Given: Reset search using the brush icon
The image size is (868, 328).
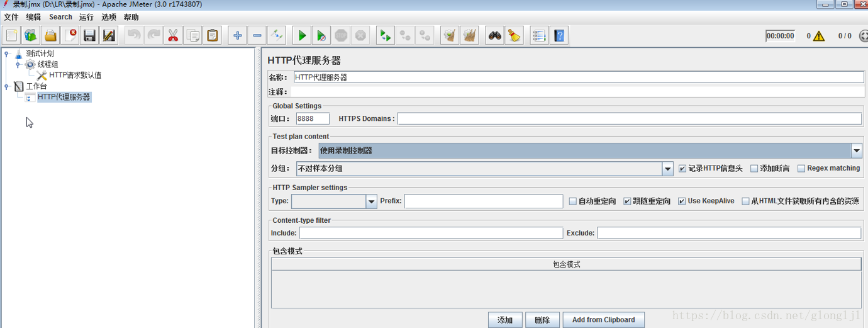Looking at the screenshot, I should click(515, 35).
